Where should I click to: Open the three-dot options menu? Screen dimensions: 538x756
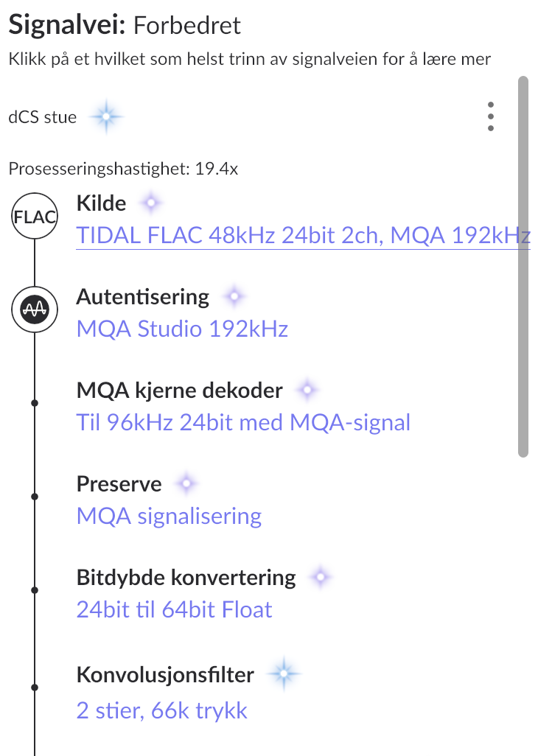(x=491, y=116)
